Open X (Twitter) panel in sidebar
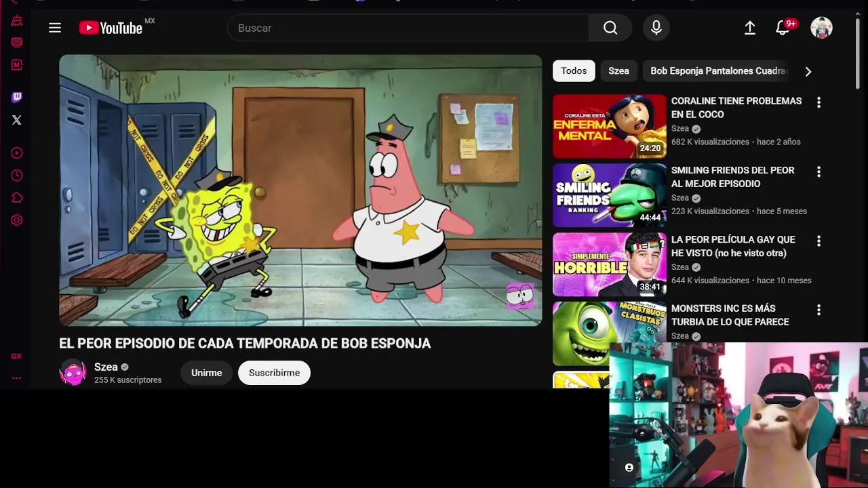Image resolution: width=868 pixels, height=488 pixels. point(17,120)
